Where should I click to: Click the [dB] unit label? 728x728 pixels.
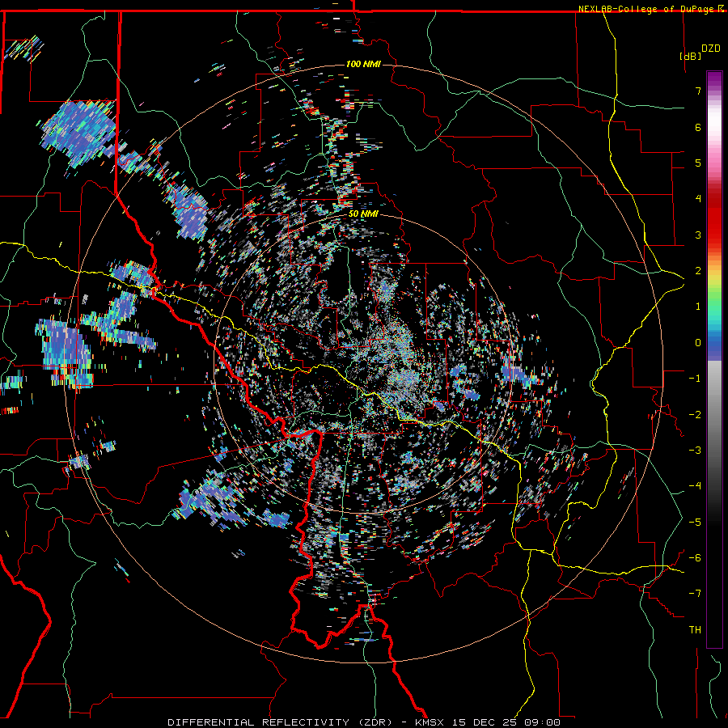[691, 56]
